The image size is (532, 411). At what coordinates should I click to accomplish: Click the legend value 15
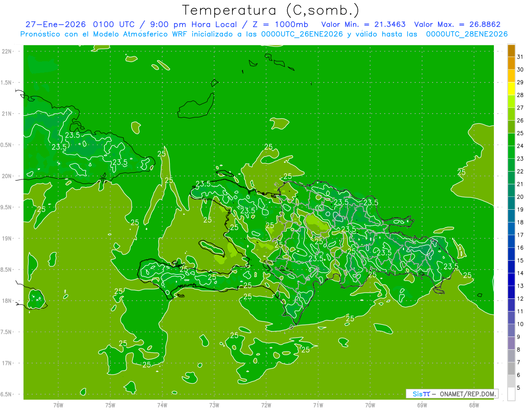click(x=520, y=260)
